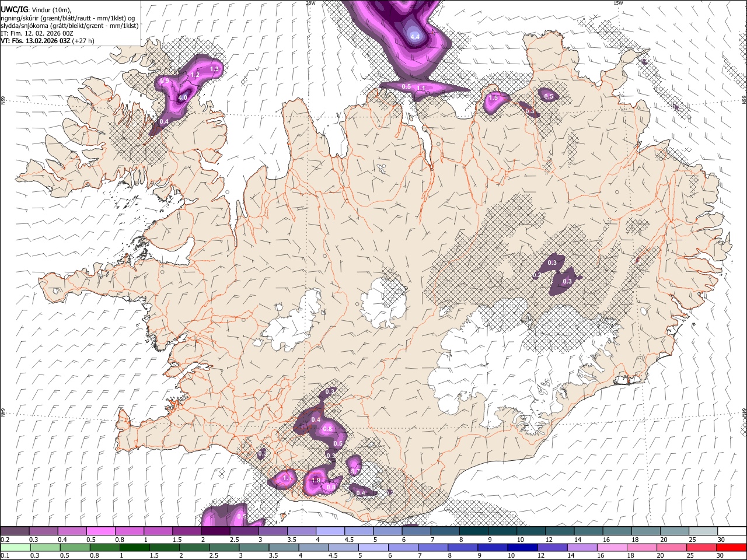Click the bright pink 0.5 swatch on the snow scale
This screenshot has height=560, width=747.
100,531
